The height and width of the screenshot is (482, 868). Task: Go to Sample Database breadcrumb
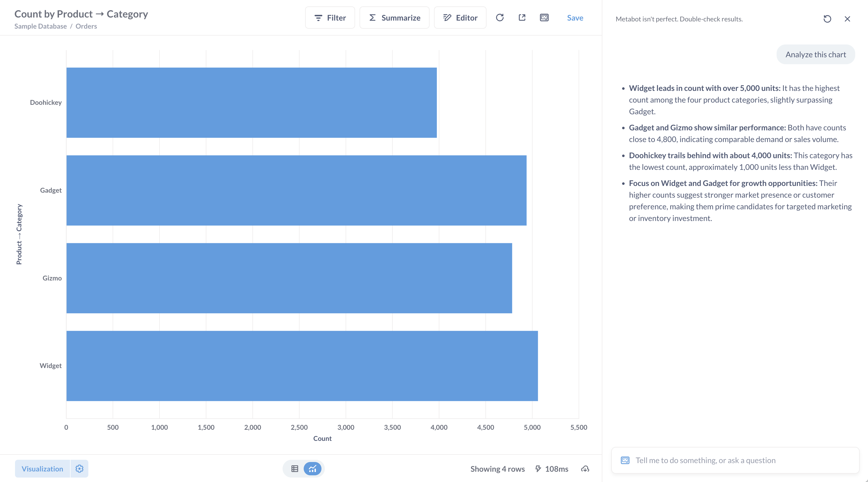coord(41,26)
